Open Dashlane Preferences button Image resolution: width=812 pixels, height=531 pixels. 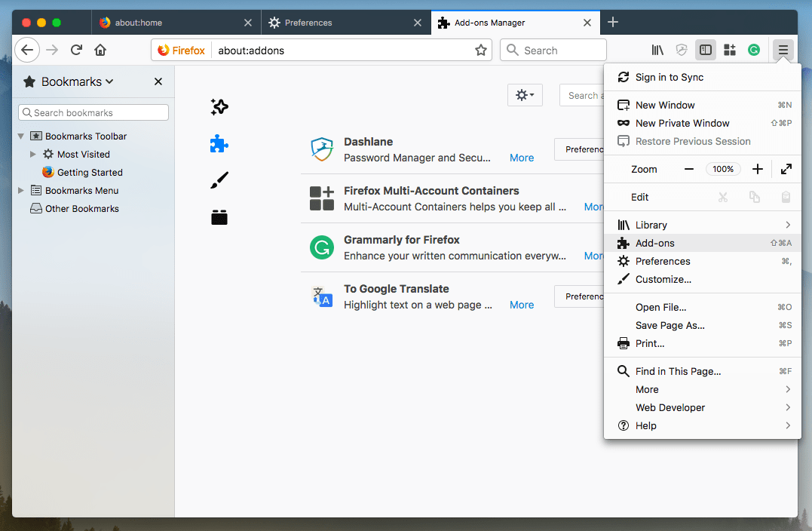579,149
